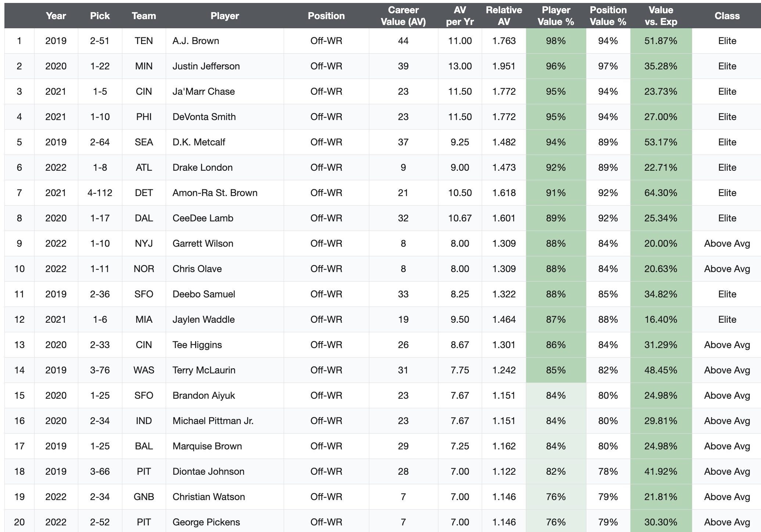Click the Amon-Ra St. Brown name
761x532 pixels.
(x=215, y=193)
